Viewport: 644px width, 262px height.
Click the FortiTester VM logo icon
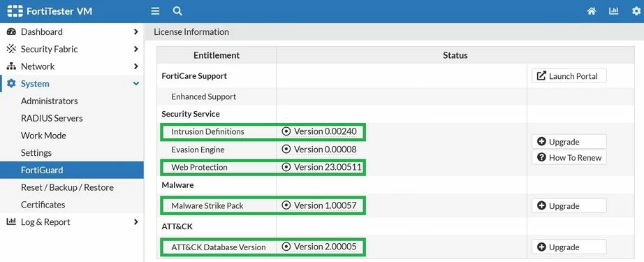[x=15, y=11]
